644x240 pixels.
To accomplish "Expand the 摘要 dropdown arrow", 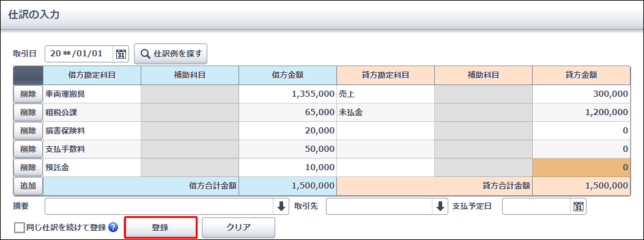I will [281, 206].
